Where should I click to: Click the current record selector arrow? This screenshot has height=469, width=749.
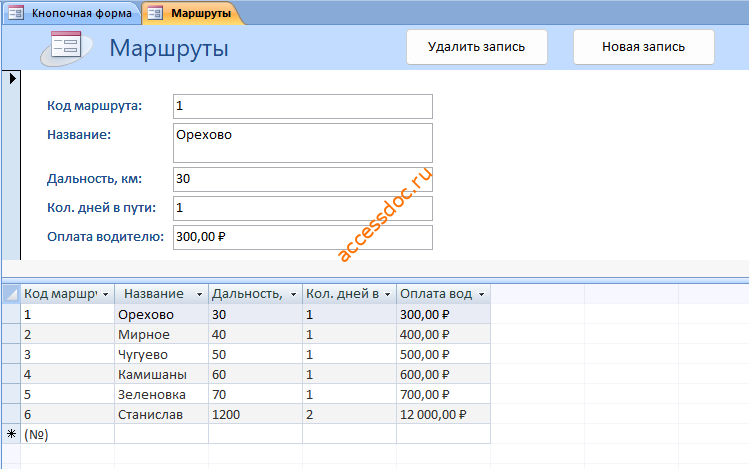coord(12,78)
